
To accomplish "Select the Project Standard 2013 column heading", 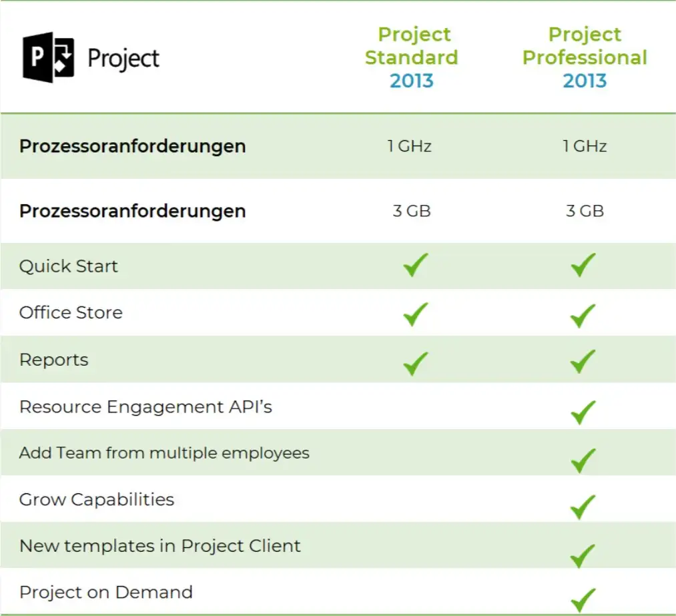I will coord(411,57).
